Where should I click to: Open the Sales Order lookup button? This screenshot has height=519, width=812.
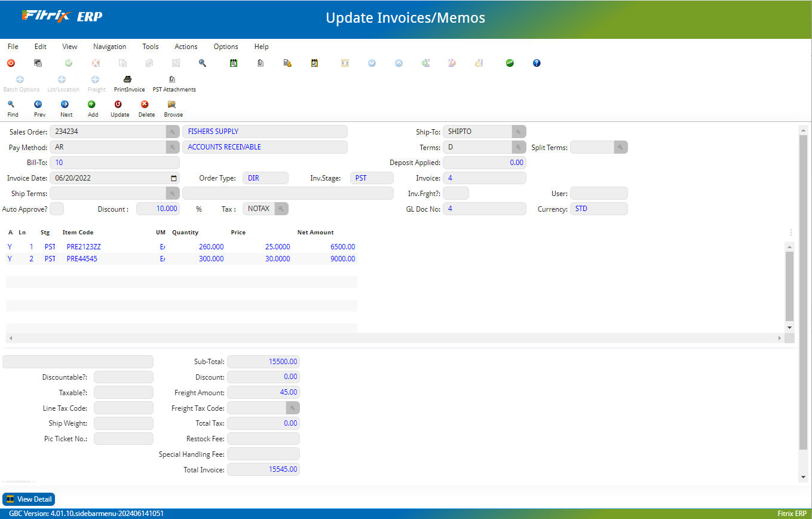click(x=172, y=132)
